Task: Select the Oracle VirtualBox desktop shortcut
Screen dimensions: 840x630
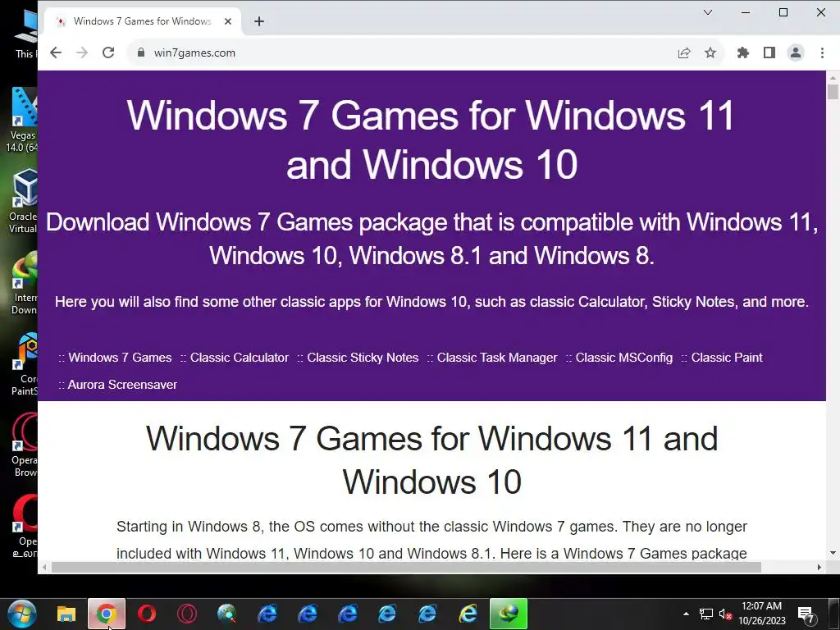Action: coord(23,201)
